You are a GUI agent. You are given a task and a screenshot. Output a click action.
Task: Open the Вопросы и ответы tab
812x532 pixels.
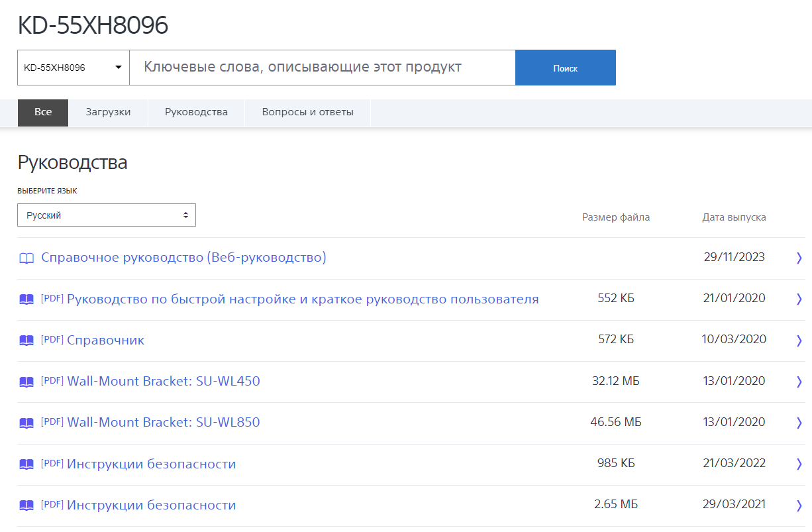[x=307, y=112]
